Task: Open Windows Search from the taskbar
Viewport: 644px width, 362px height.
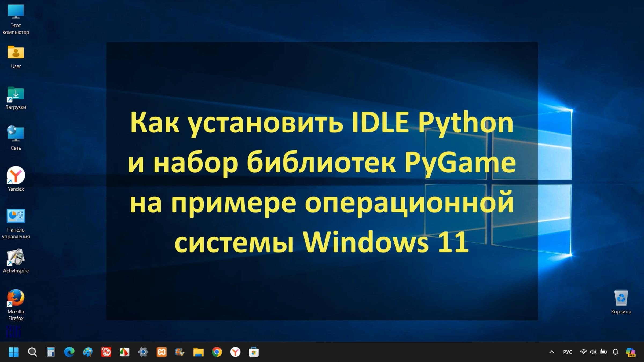Action: tap(32, 353)
